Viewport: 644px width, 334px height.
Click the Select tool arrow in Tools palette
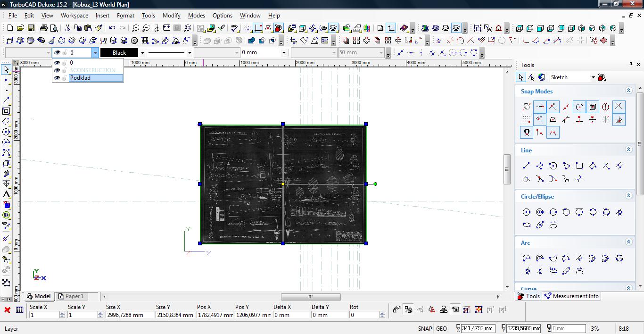click(x=521, y=77)
